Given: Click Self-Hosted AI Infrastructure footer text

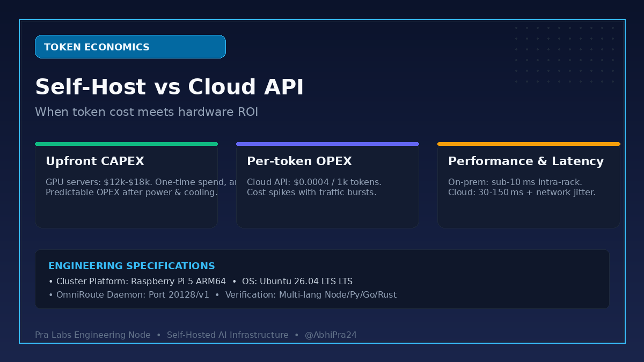Looking at the screenshot, I should pos(228,335).
